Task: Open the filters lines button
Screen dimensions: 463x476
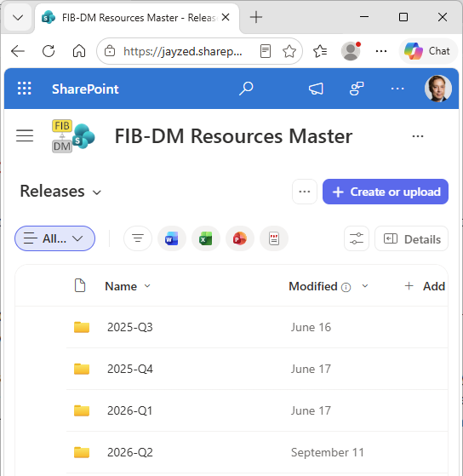Action: click(x=138, y=238)
